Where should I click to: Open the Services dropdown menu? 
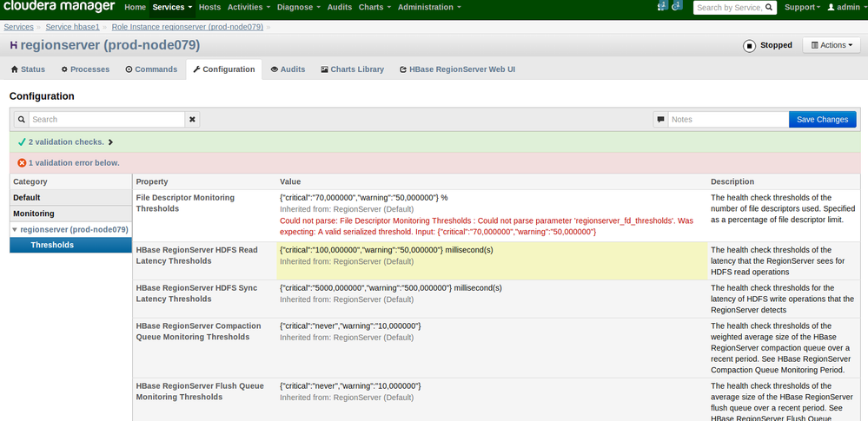[171, 7]
